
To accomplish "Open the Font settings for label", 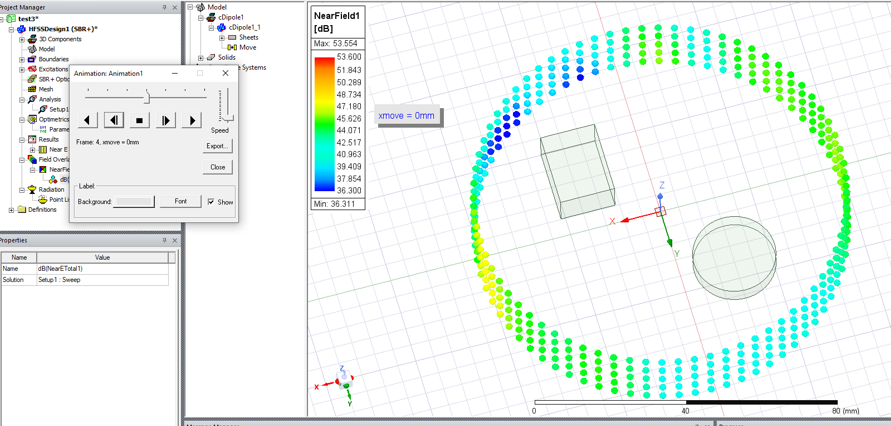I will [x=180, y=201].
